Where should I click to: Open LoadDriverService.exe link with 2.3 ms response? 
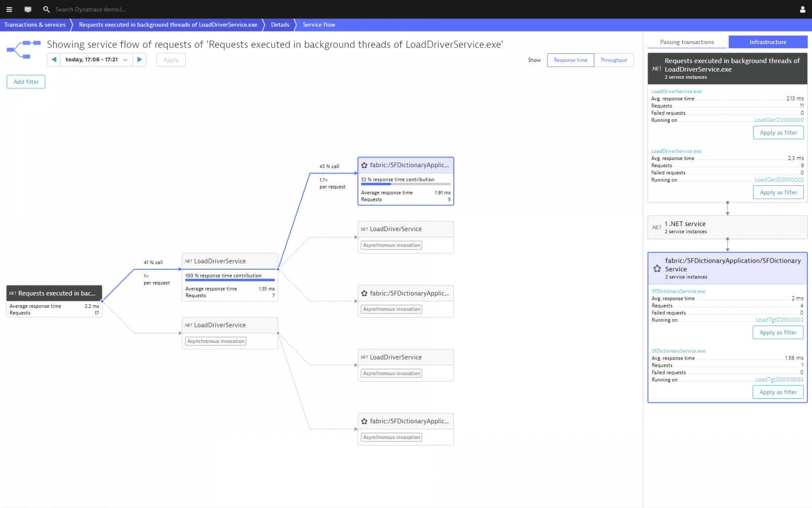click(x=676, y=151)
